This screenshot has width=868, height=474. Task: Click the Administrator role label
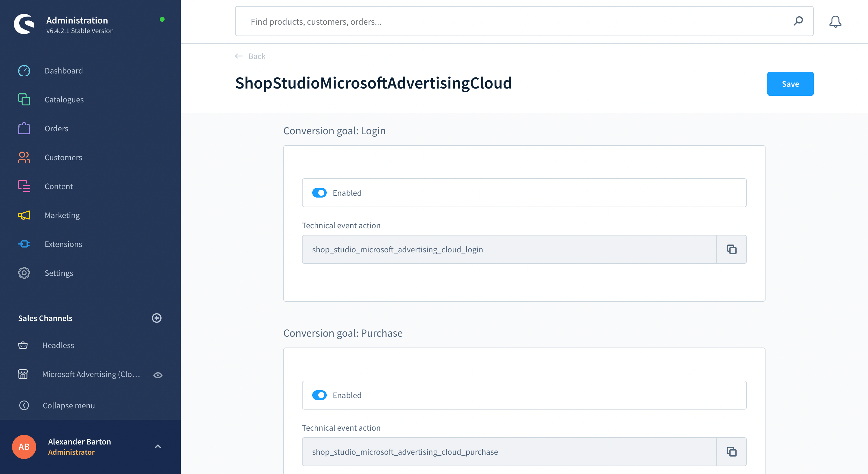(x=71, y=452)
